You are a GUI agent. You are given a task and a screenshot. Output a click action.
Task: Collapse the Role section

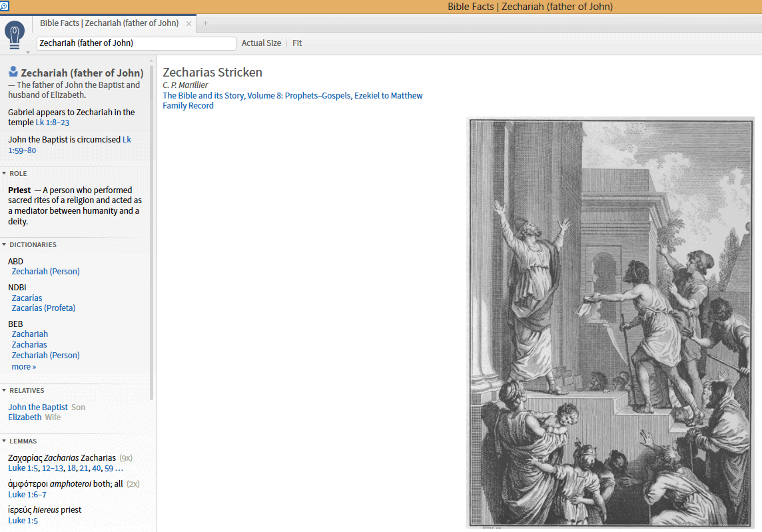click(5, 174)
